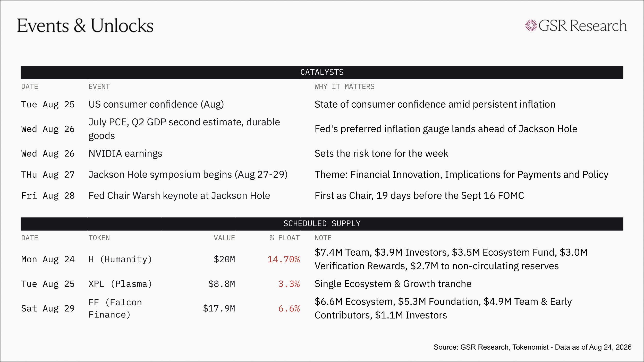Select the H (Humanity) token cell

click(x=120, y=260)
